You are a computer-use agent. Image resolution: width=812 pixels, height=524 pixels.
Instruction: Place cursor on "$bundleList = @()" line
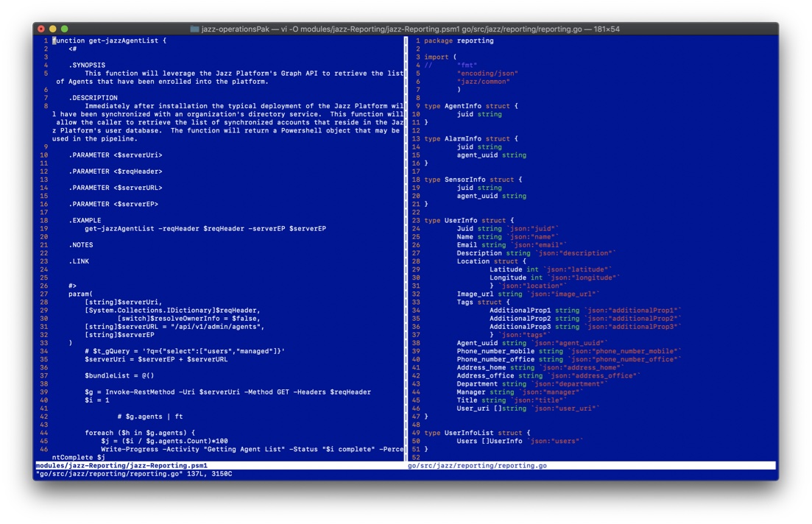pos(119,375)
